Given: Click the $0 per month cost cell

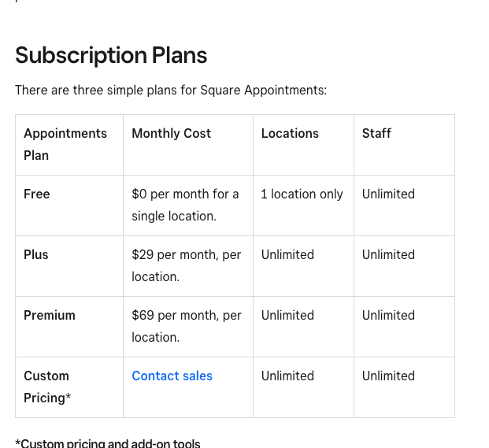Looking at the screenshot, I should tap(185, 205).
